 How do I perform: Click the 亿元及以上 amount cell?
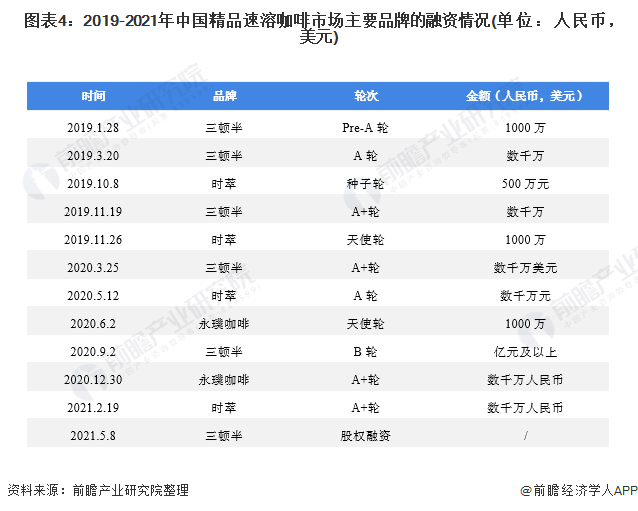click(525, 352)
